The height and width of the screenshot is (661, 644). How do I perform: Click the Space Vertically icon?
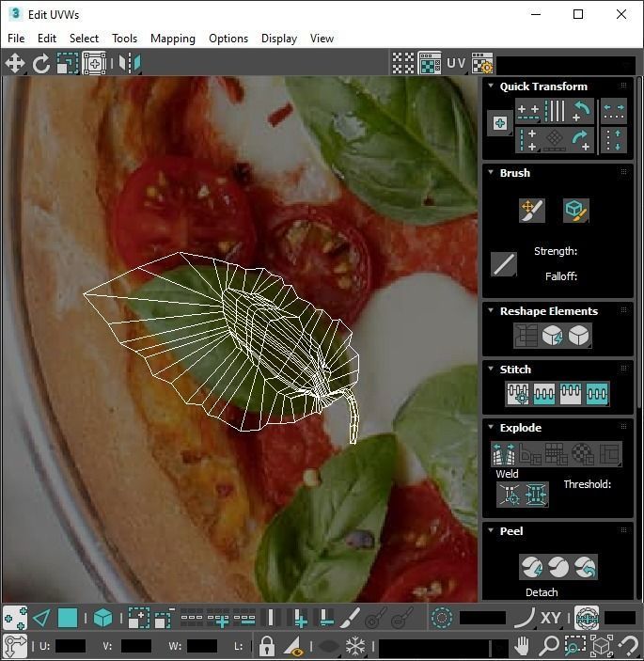coord(614,140)
